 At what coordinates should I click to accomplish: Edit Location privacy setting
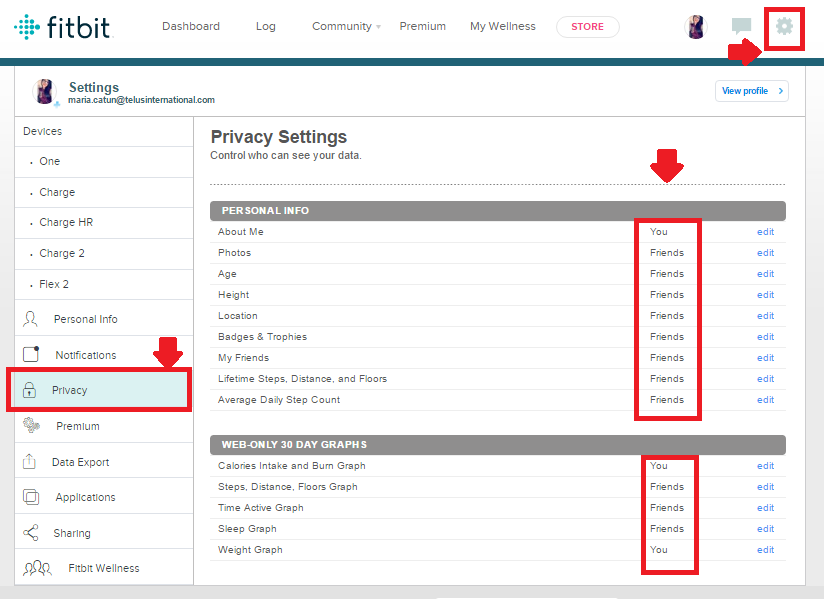[765, 316]
